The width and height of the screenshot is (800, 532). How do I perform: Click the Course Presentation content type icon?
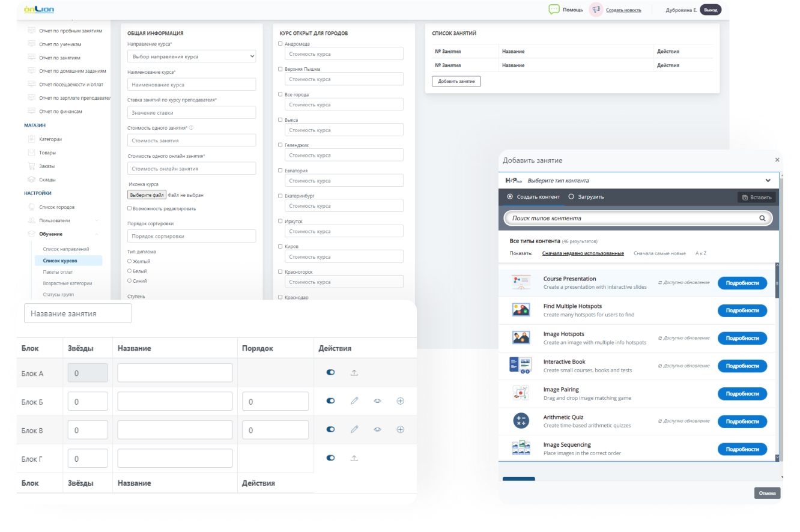(x=521, y=282)
